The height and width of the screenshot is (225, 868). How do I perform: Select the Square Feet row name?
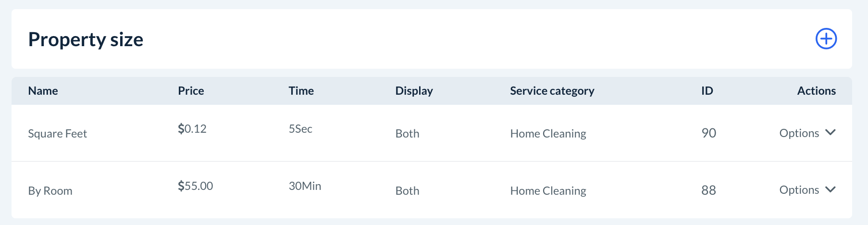click(x=57, y=134)
